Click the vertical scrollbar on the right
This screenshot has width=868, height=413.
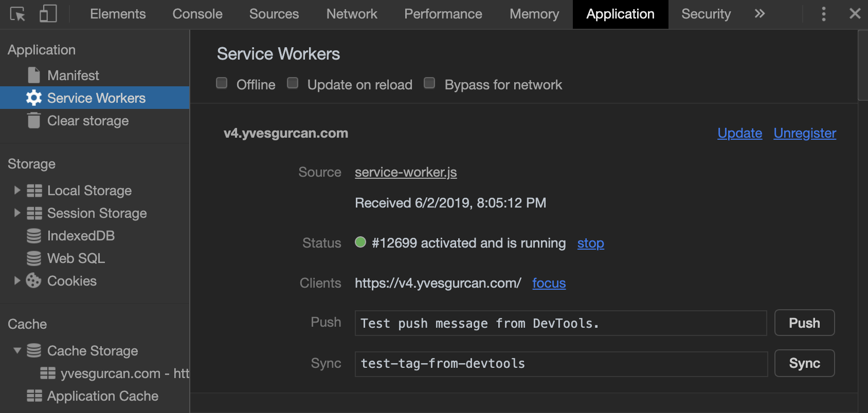pos(863,66)
